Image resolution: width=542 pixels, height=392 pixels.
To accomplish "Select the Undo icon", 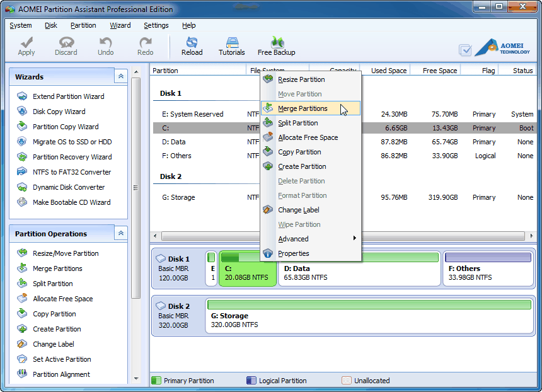I will tap(105, 45).
